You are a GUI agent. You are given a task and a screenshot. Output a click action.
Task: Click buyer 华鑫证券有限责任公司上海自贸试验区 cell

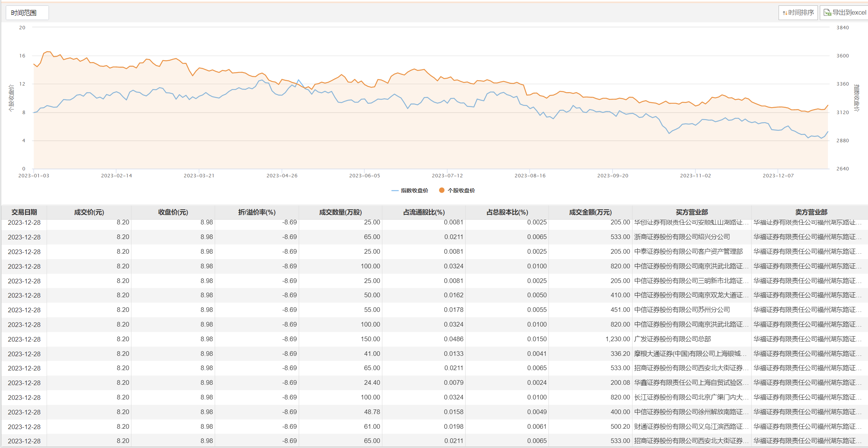[x=691, y=383]
